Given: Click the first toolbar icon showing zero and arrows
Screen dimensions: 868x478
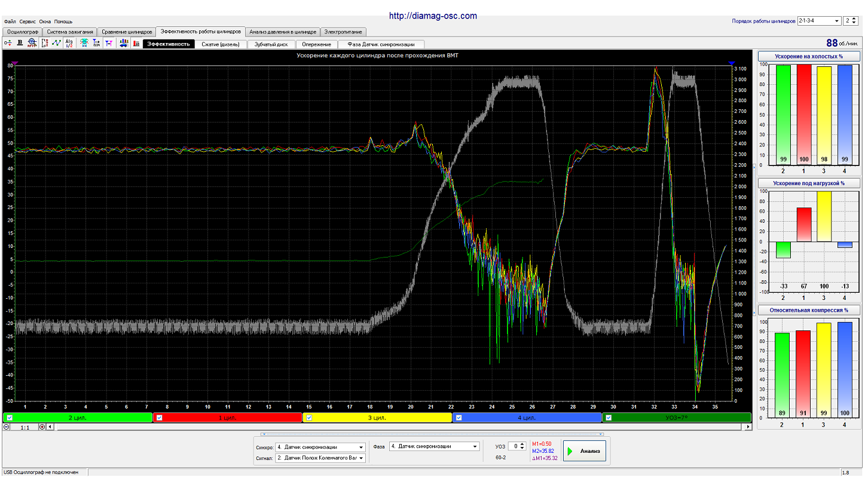Looking at the screenshot, I should point(8,43).
